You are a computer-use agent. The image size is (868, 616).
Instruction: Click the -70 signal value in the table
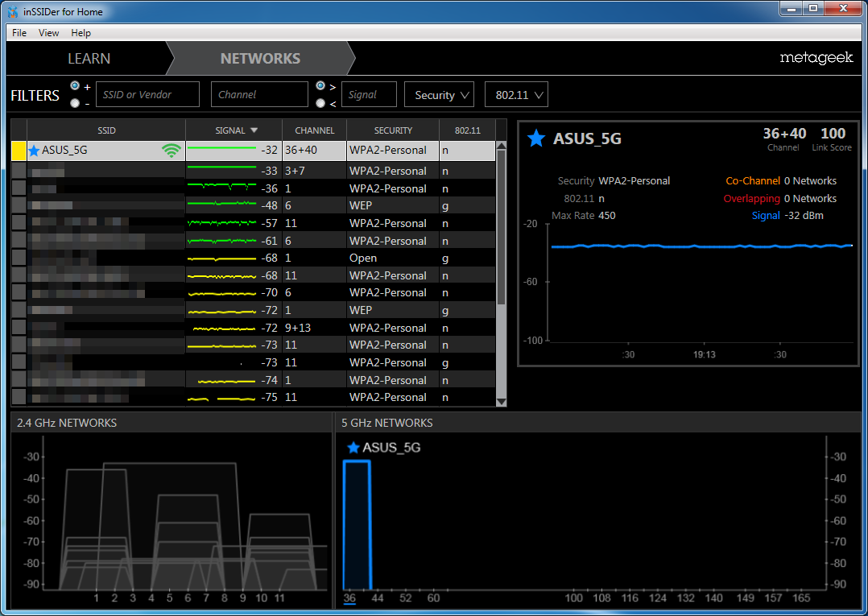(x=270, y=293)
